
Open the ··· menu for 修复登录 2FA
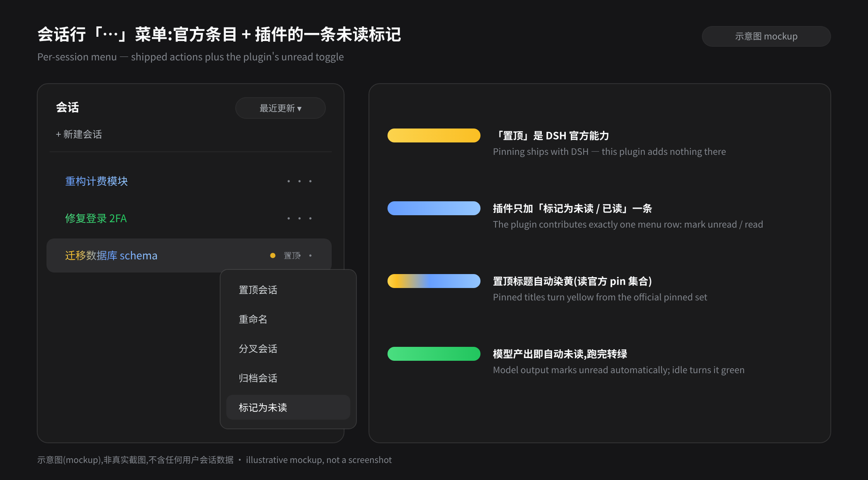click(300, 218)
